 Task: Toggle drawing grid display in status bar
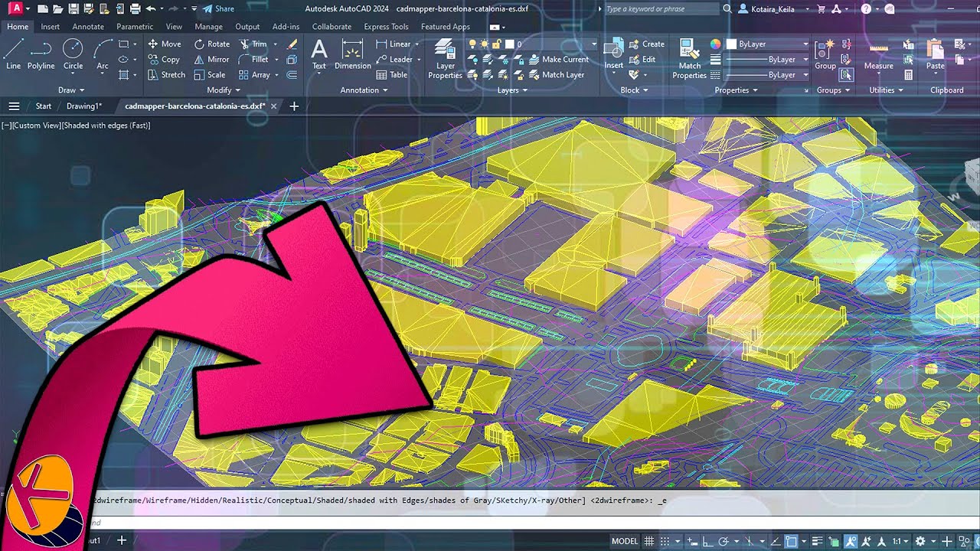click(x=649, y=541)
